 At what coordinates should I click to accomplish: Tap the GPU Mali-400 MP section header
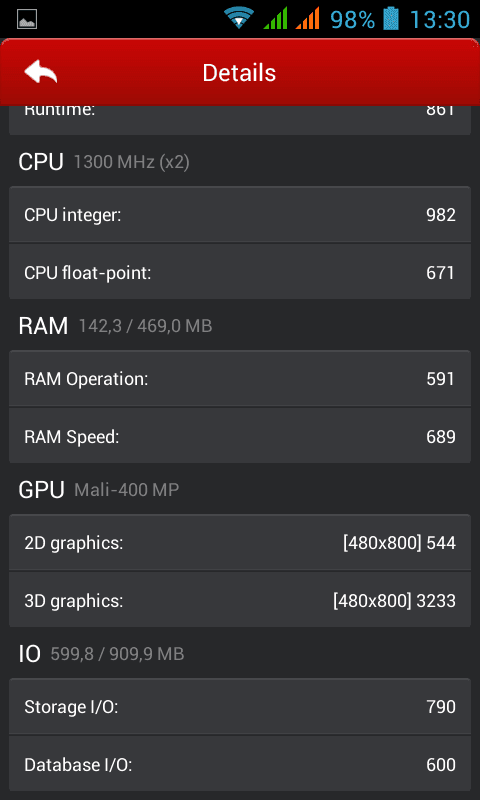(99, 490)
